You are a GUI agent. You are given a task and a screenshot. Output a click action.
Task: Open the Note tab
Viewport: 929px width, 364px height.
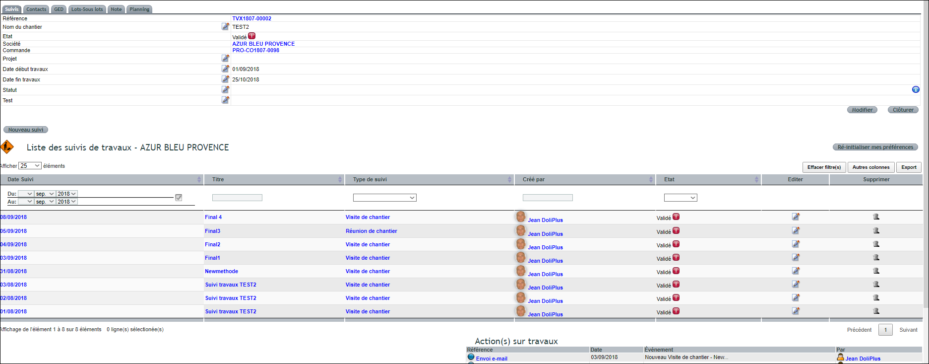117,9
